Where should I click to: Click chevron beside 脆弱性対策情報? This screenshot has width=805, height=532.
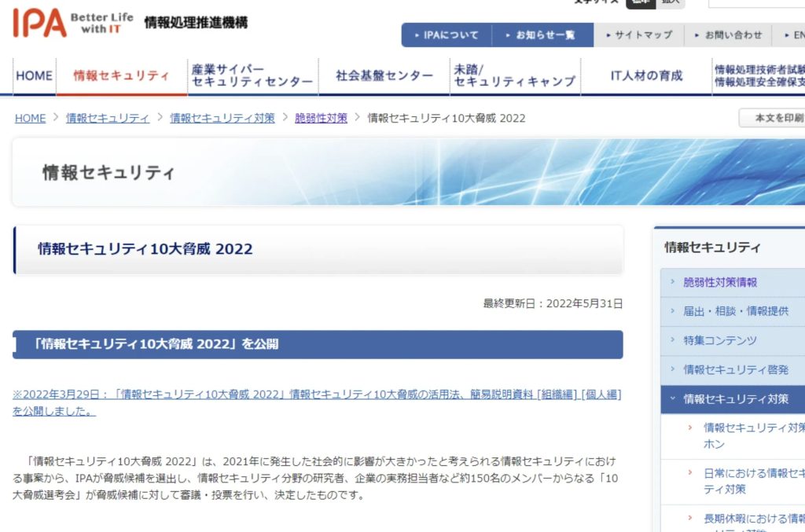673,281
